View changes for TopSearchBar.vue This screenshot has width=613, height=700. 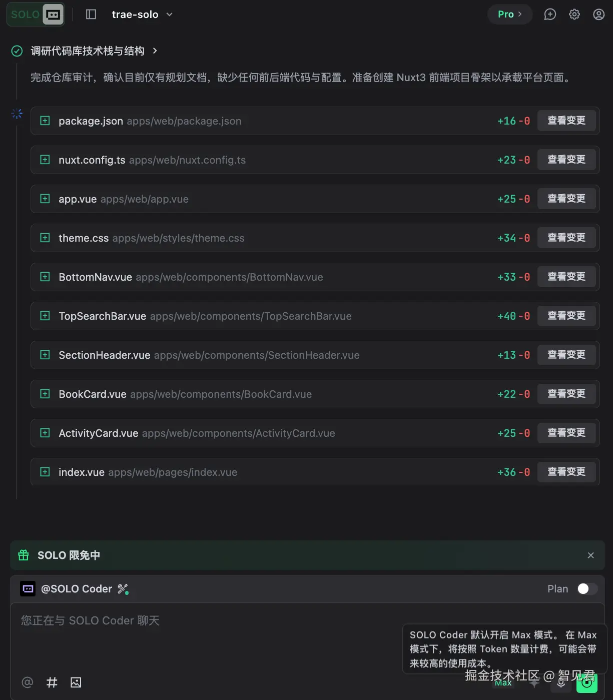coord(566,316)
